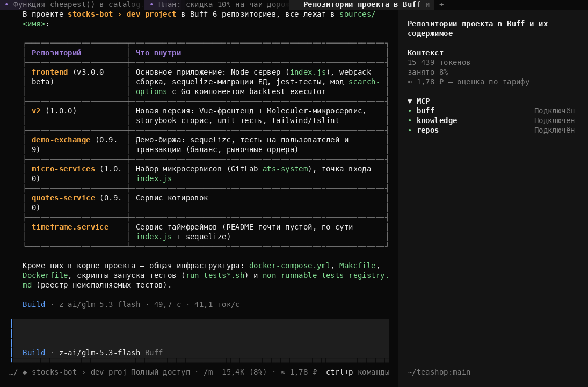The height and width of the screenshot is (387, 588).
Task: Click green status dot next to knowledge
Action: pyautogui.click(x=410, y=120)
